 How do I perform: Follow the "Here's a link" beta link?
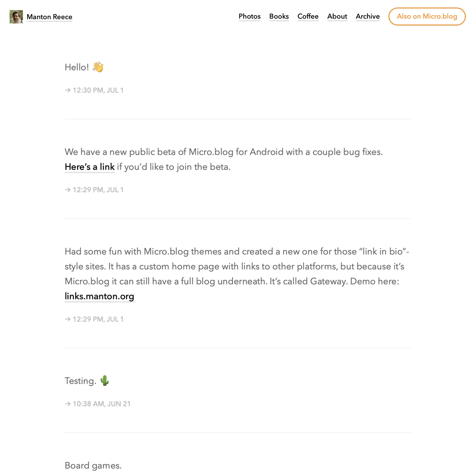coord(89,167)
